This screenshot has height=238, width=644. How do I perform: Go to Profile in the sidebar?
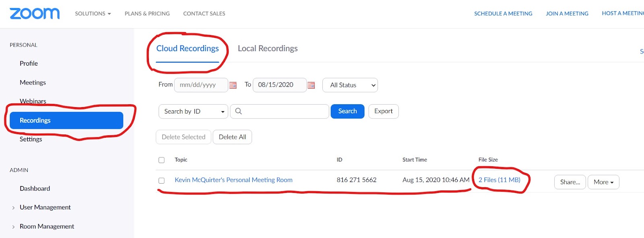pos(29,63)
